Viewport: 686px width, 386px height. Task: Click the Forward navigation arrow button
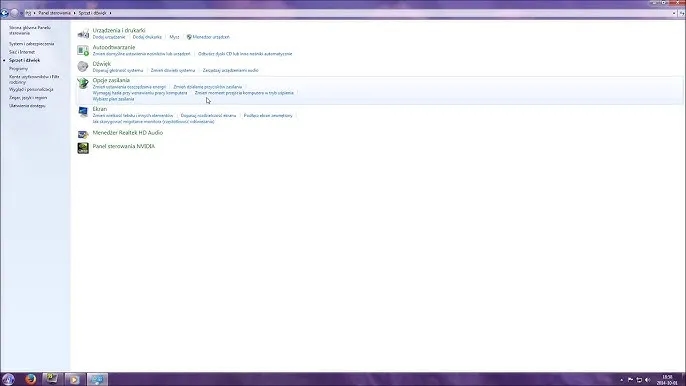(x=14, y=13)
